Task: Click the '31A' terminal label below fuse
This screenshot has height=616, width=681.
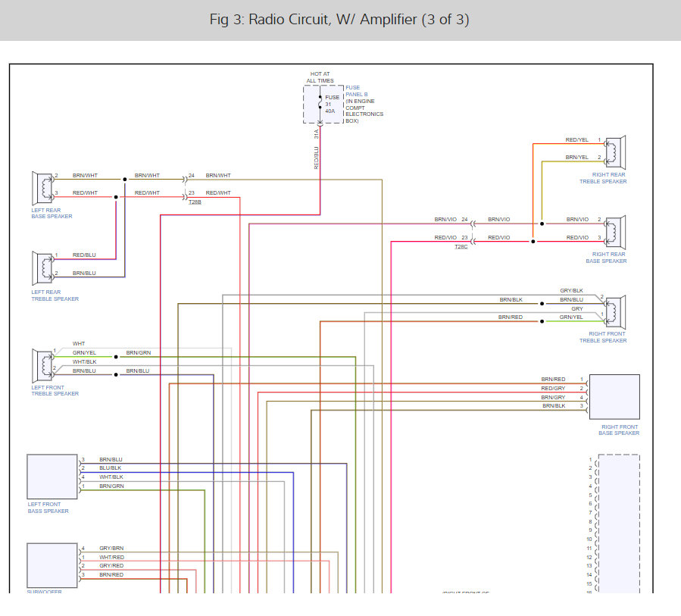Action: pyautogui.click(x=316, y=134)
